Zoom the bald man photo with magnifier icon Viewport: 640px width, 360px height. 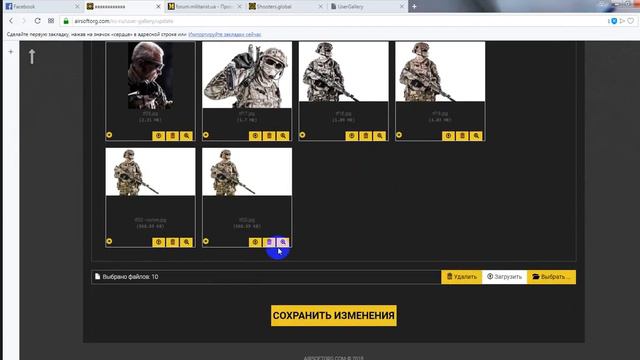coord(186,136)
